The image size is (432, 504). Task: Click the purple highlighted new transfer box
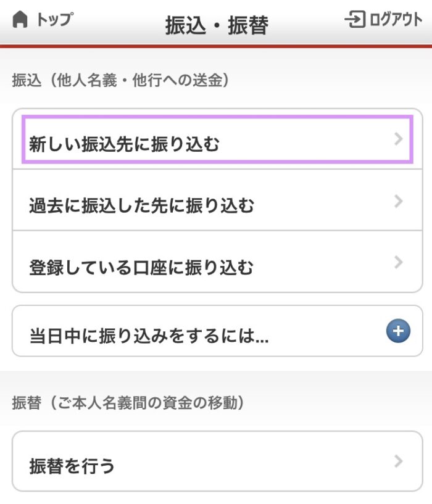217,139
